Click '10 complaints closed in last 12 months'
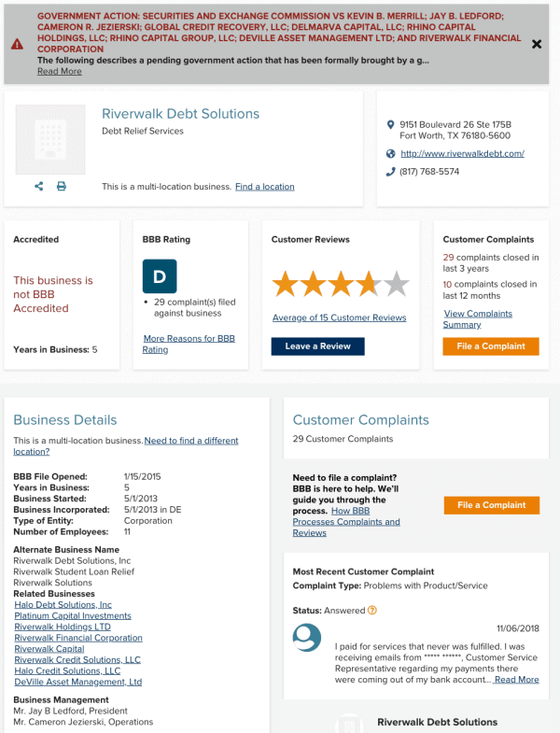The image size is (560, 733). click(x=490, y=289)
